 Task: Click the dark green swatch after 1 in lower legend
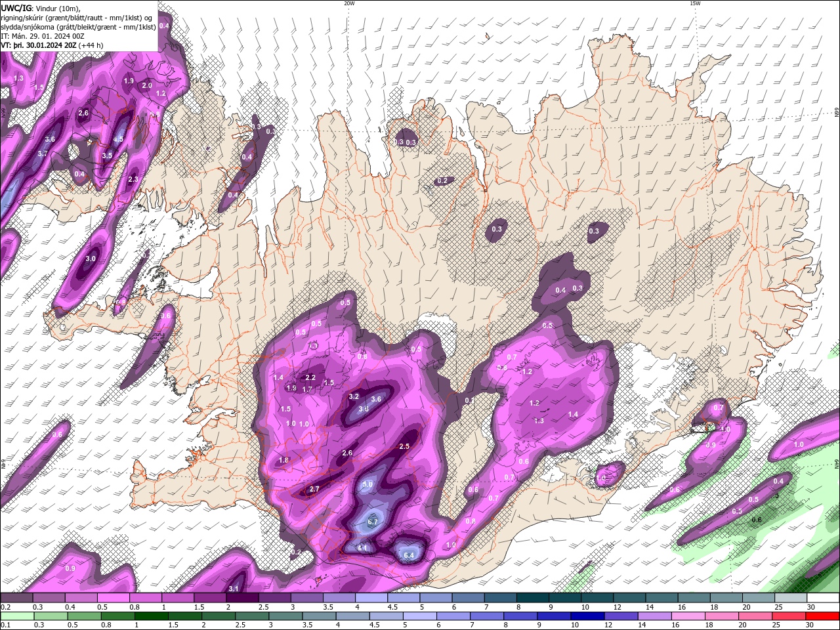pos(150,616)
